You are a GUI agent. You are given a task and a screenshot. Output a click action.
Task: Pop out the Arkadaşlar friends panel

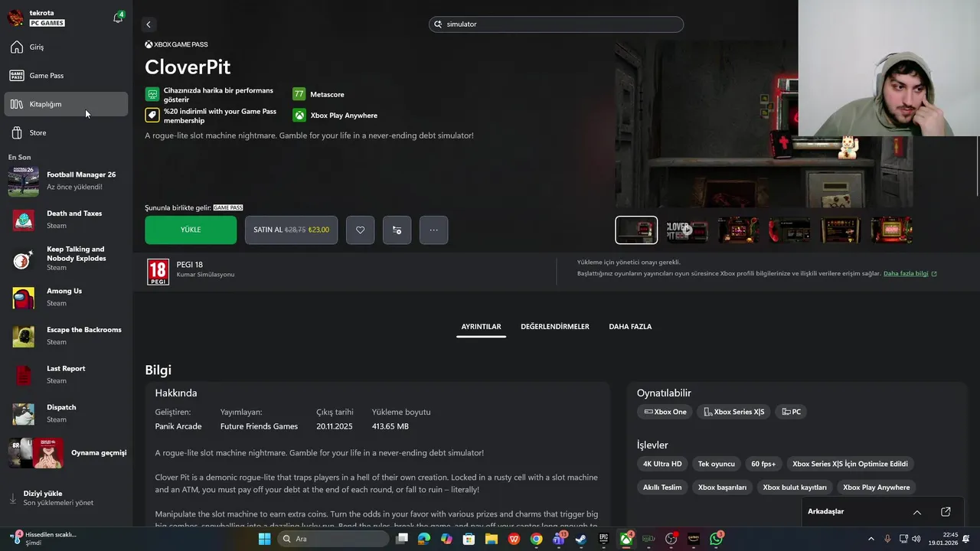pyautogui.click(x=946, y=512)
